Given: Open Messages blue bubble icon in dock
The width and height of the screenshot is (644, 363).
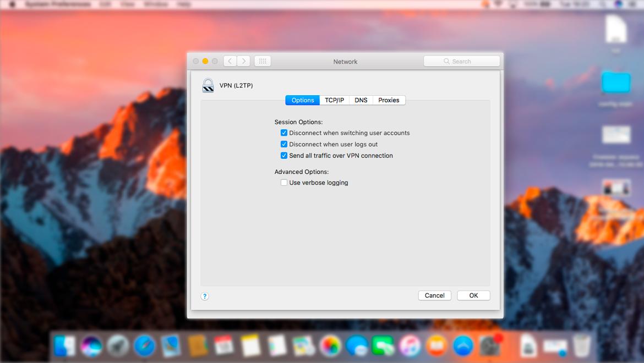Looking at the screenshot, I should 357,346.
